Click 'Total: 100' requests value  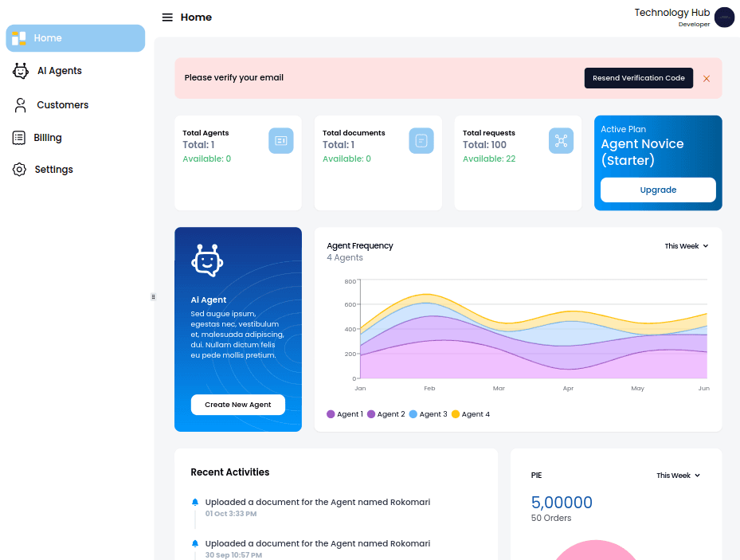coord(484,145)
